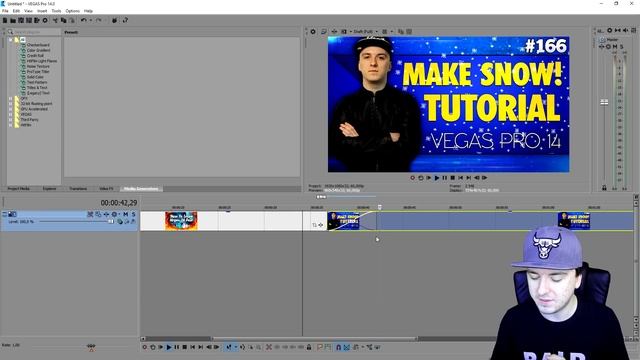640x360 pixels.
Task: Click the New project icon in main toolbar
Action: pyautogui.click(x=5, y=20)
